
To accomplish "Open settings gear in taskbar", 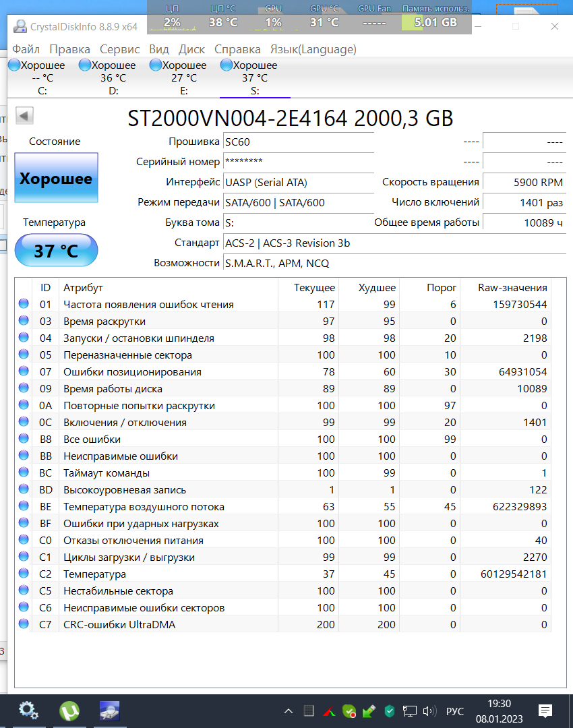I will click(28, 711).
